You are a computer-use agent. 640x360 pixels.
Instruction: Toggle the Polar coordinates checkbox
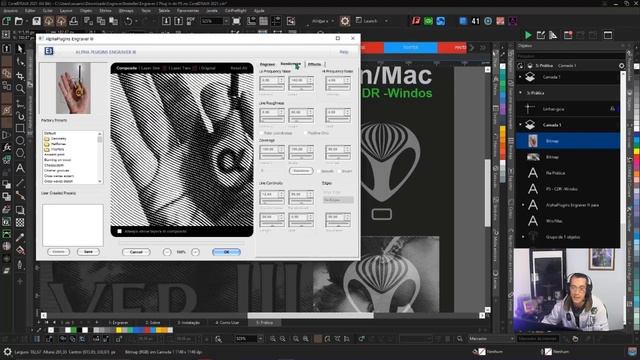[x=262, y=133]
